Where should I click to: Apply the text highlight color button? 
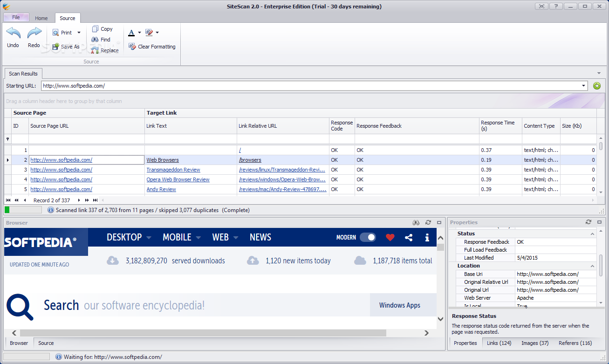pyautogui.click(x=149, y=33)
